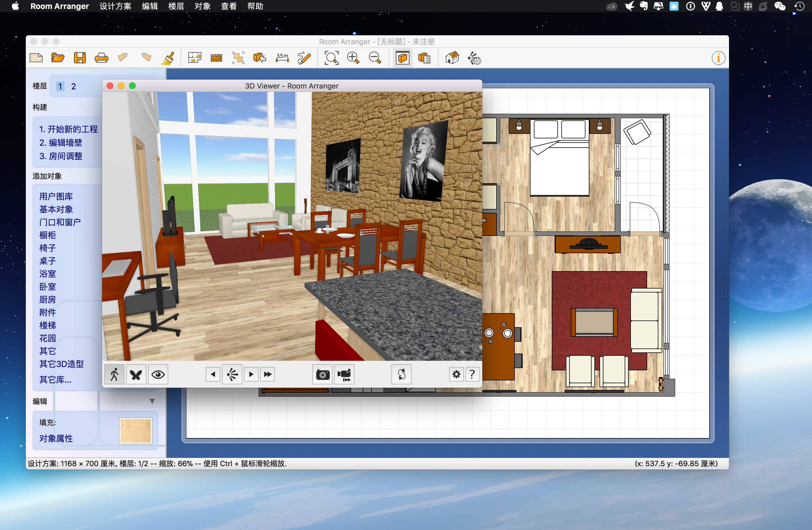This screenshot has height=530, width=812.
Task: Click the New project toolbar icon
Action: tap(36, 58)
